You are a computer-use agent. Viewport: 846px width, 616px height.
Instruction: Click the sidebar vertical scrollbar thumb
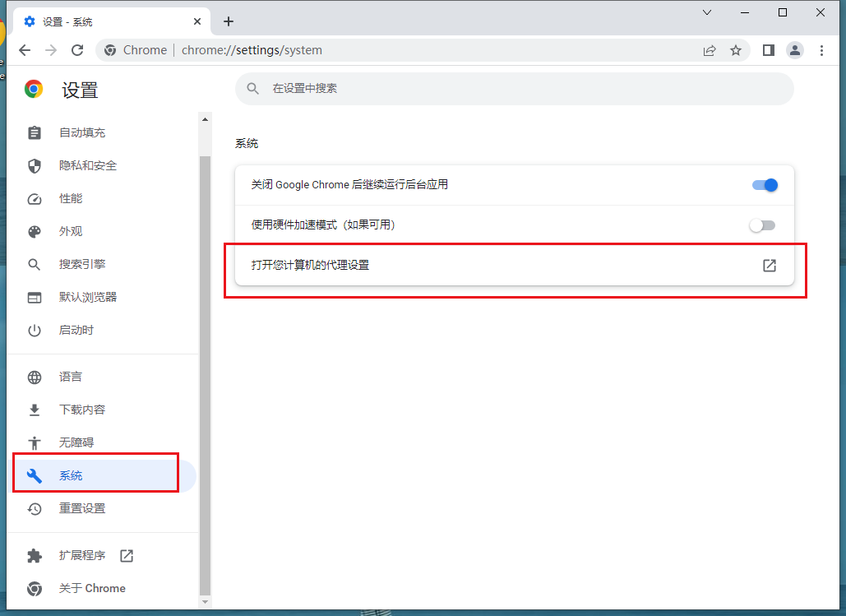(x=205, y=375)
